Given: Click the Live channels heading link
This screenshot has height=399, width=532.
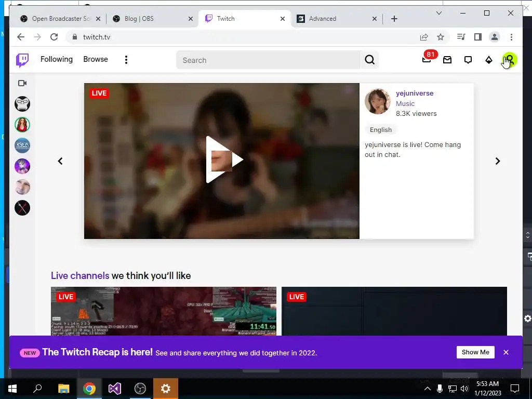Looking at the screenshot, I should point(80,275).
